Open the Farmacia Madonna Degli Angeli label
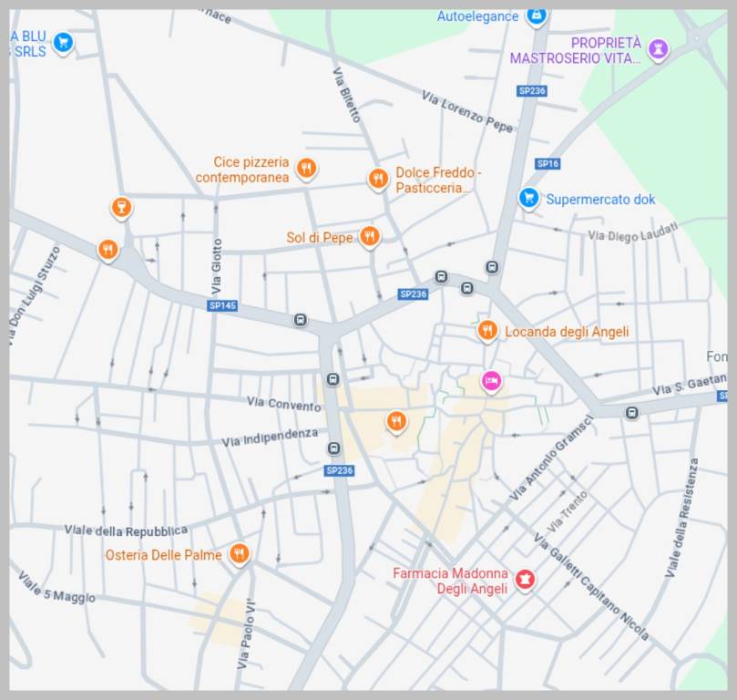 [450, 581]
